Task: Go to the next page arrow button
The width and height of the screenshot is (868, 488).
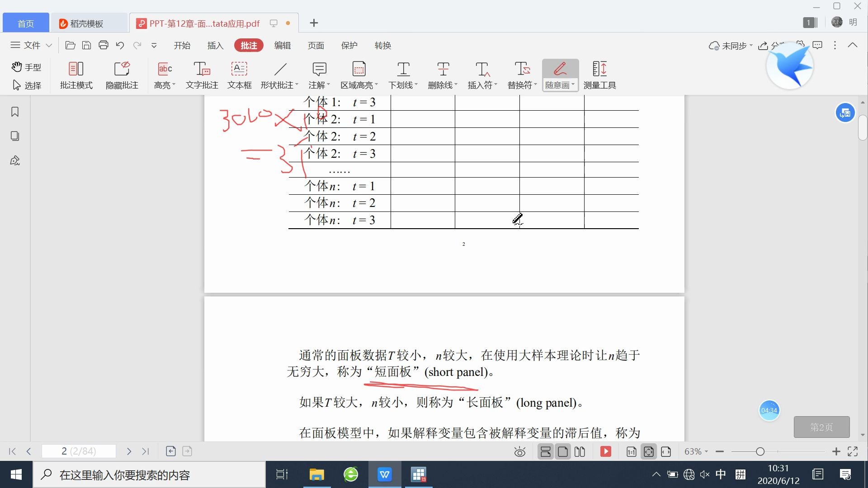Action: click(x=129, y=451)
